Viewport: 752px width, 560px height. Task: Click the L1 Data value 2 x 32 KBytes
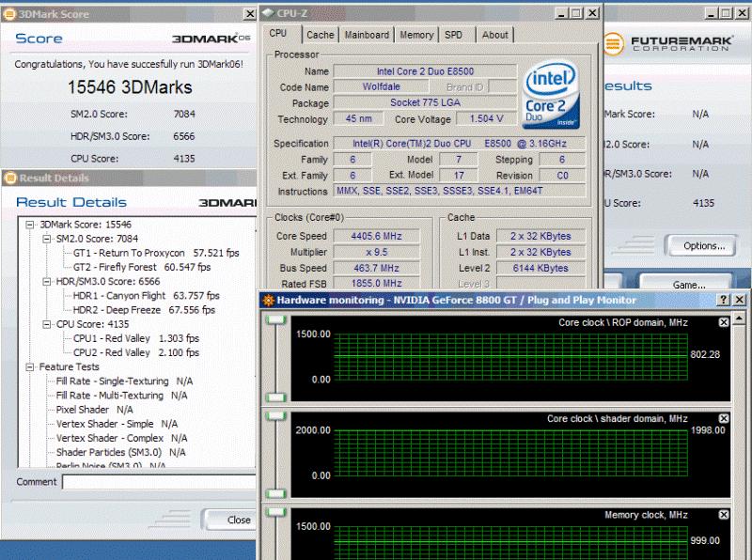click(x=540, y=236)
